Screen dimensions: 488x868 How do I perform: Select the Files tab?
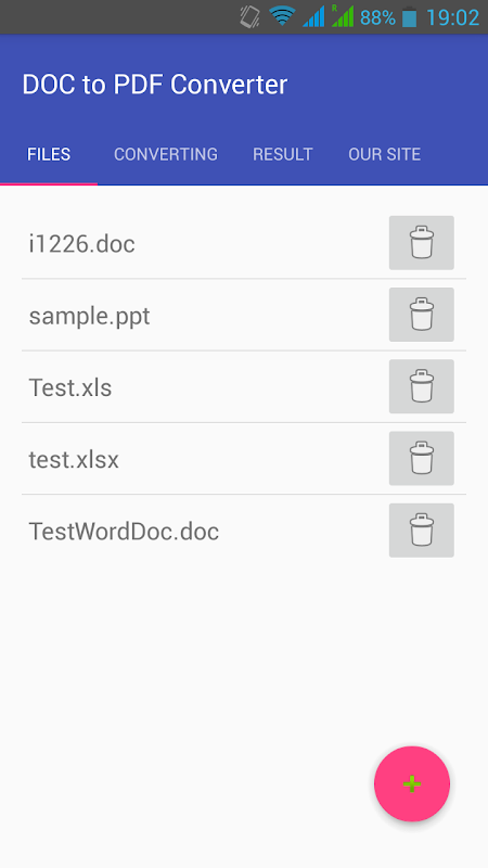(49, 154)
